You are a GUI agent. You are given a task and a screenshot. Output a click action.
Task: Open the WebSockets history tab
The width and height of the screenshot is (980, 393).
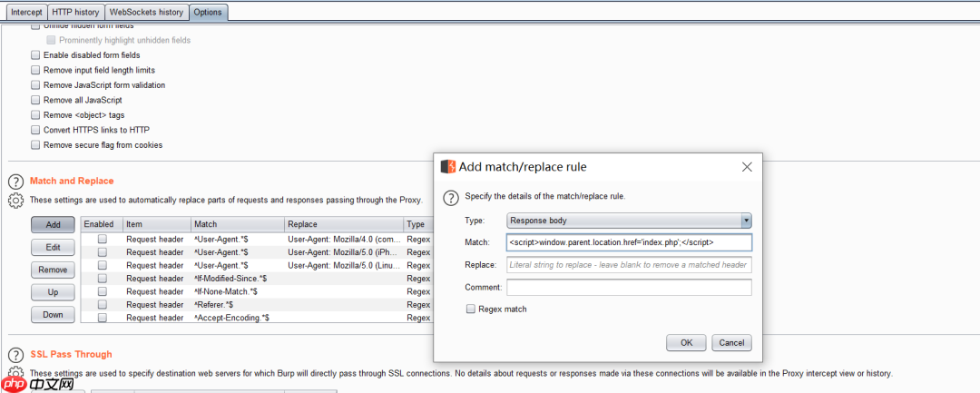click(146, 12)
